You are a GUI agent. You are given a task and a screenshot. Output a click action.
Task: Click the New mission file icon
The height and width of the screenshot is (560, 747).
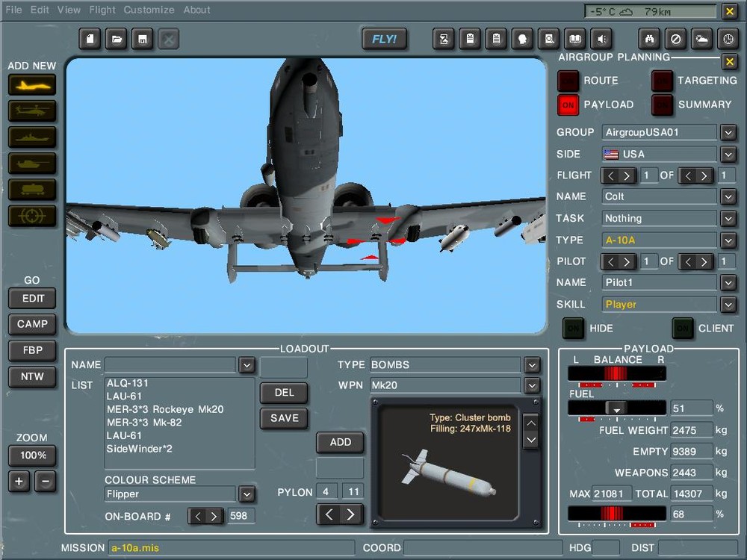(90, 39)
